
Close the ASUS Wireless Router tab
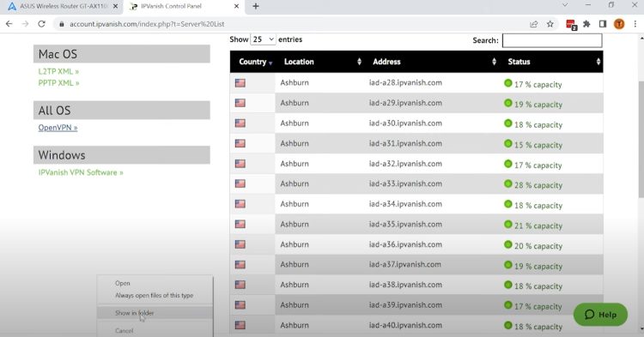pos(115,6)
